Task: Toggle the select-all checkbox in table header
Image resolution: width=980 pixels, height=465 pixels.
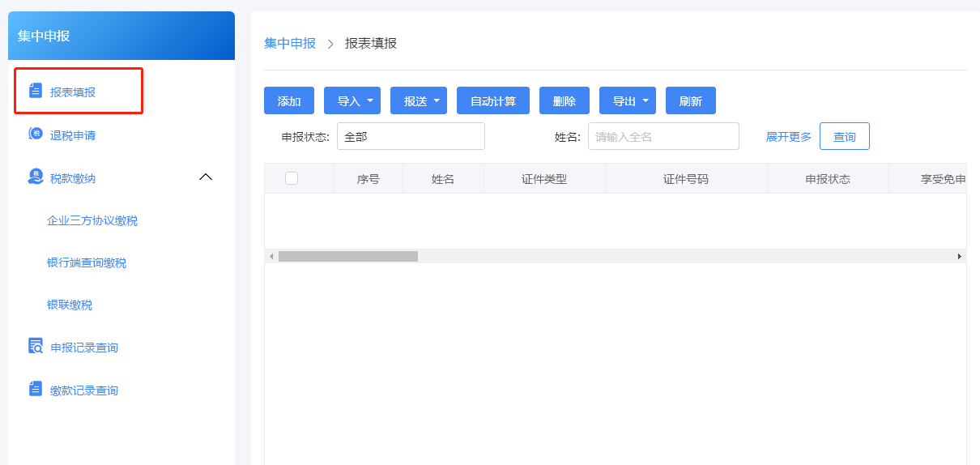Action: pyautogui.click(x=292, y=178)
